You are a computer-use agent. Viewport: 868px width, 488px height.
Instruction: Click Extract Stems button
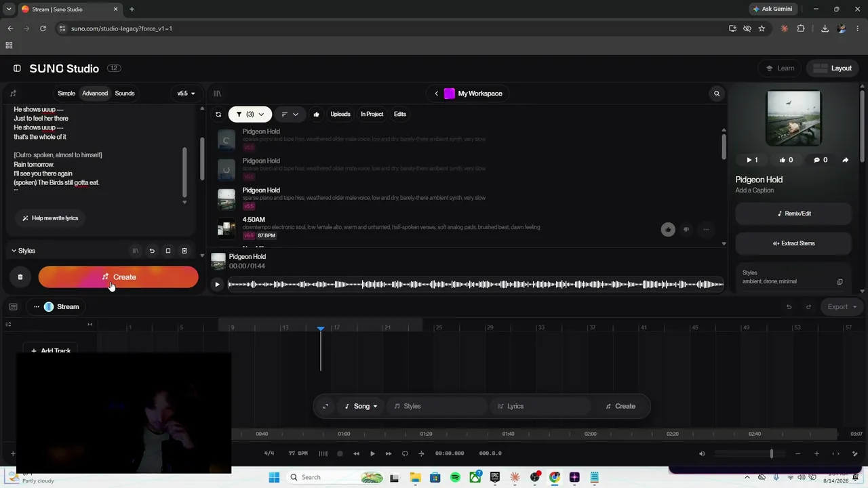(x=793, y=243)
